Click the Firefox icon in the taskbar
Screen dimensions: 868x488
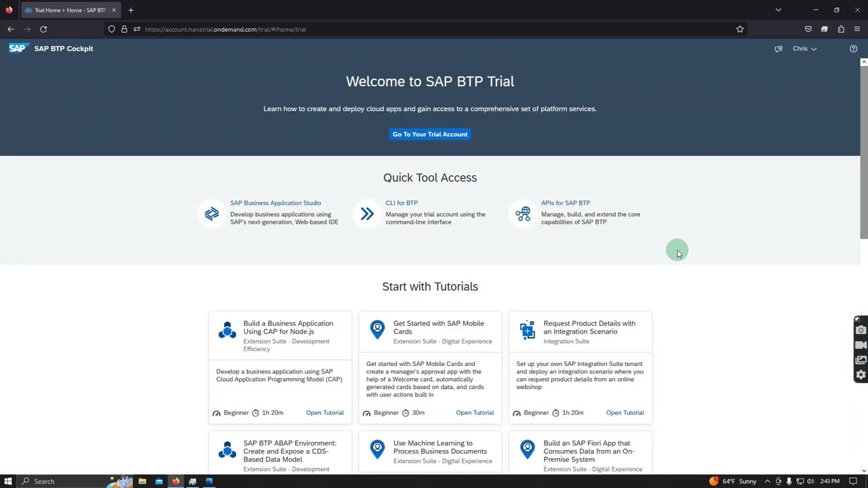(x=176, y=481)
